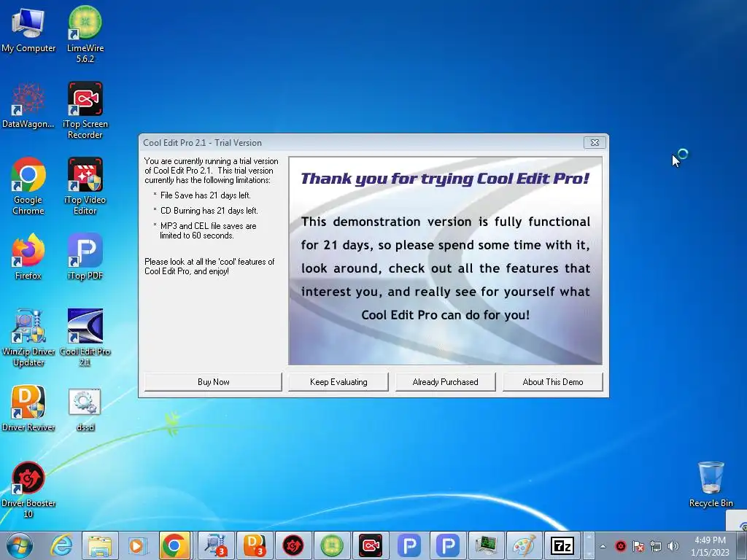
Task: Select the Firefox desktop shortcut
Action: click(28, 257)
